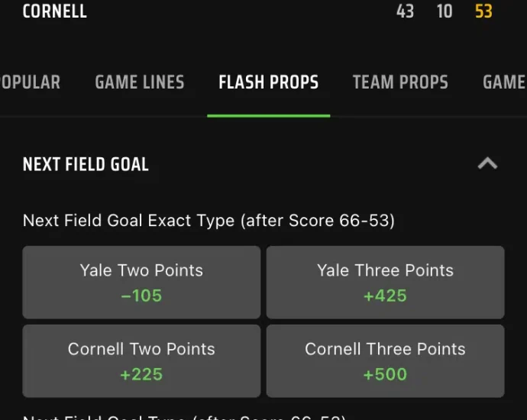This screenshot has height=420, width=527.
Task: Tap the Next Field Goal section heading
Action: click(86, 164)
